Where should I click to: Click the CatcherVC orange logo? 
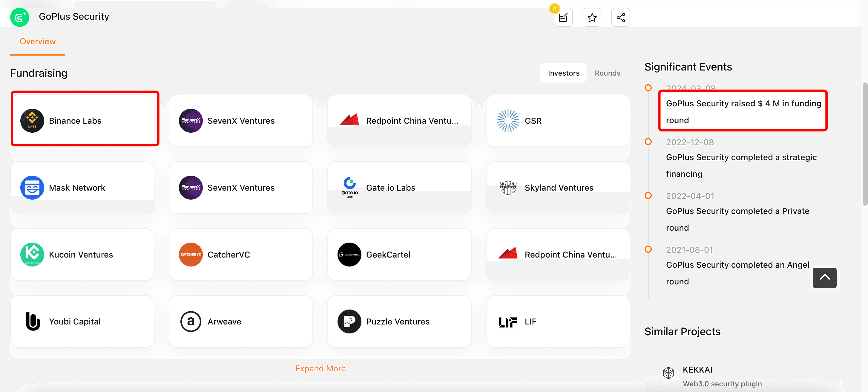coord(191,255)
